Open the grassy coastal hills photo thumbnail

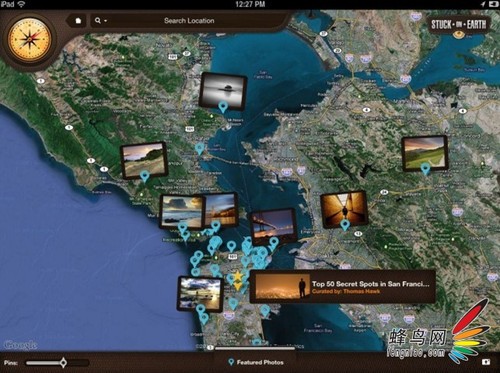pyautogui.click(x=144, y=160)
